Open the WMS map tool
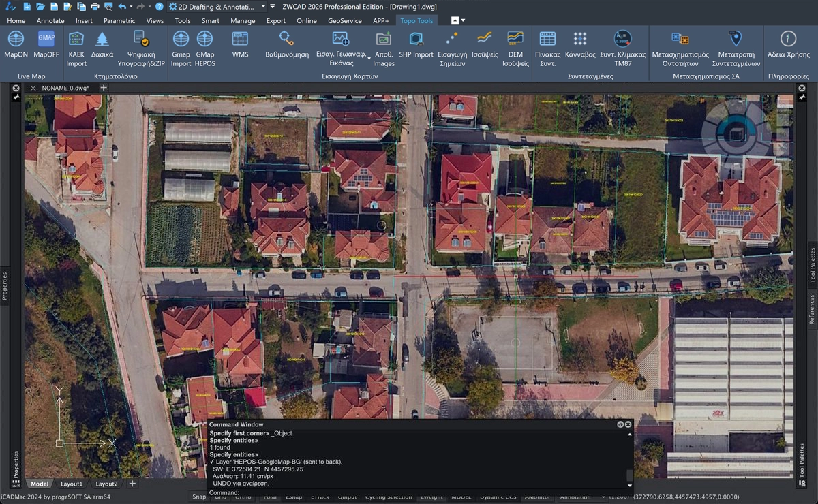Screen dimensions: 818x504 point(240,44)
